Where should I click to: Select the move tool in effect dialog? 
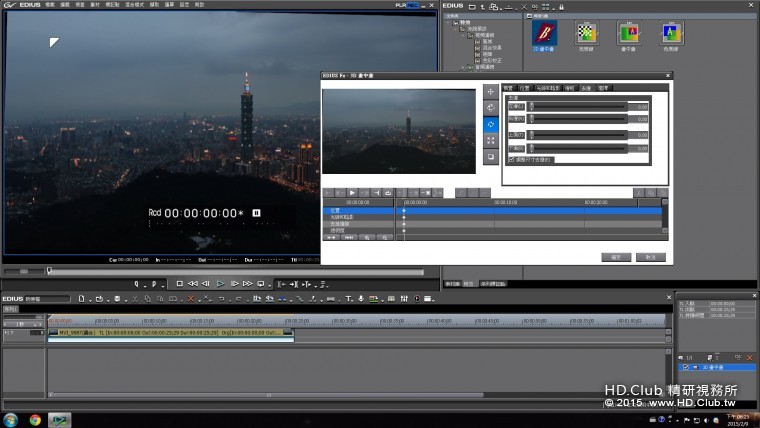click(x=491, y=92)
